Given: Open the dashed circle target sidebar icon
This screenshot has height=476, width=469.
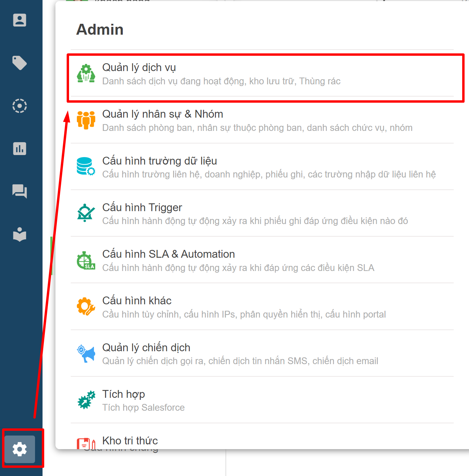Looking at the screenshot, I should coord(19,106).
